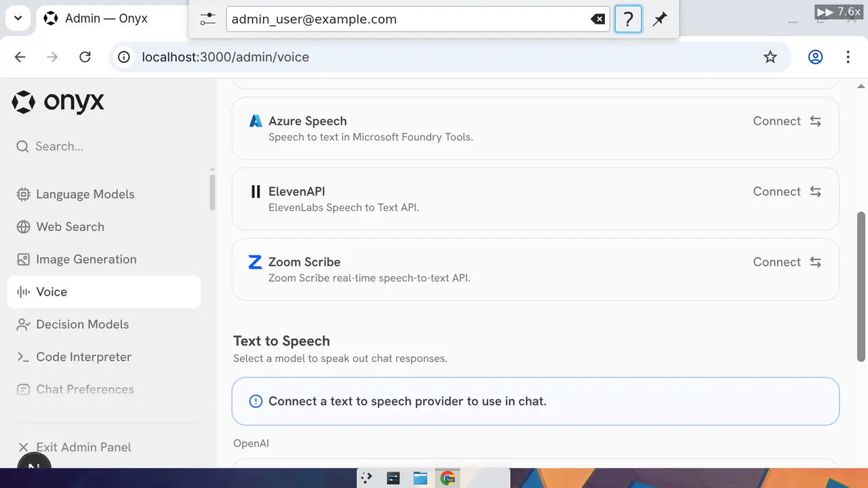Bookmark this page with the star icon
This screenshot has width=868, height=488.
tap(770, 57)
